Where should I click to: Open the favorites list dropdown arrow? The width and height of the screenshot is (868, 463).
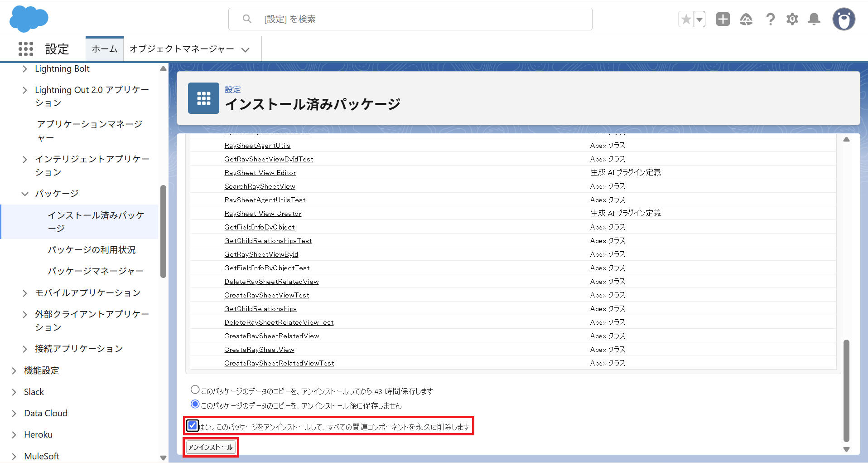pos(699,19)
